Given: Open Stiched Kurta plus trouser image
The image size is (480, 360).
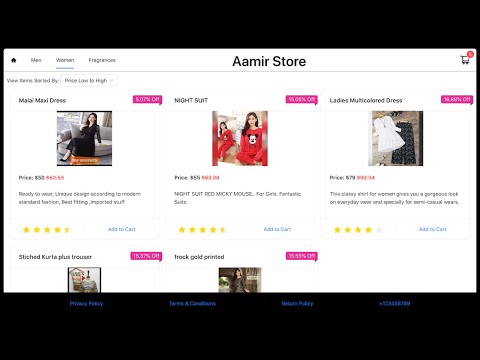Looking at the screenshot, I should 84,280.
